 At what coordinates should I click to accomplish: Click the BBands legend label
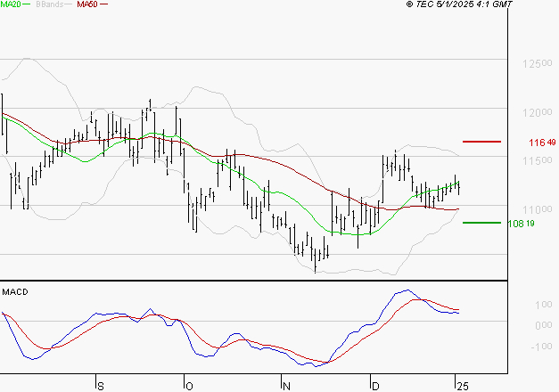tap(50, 4)
